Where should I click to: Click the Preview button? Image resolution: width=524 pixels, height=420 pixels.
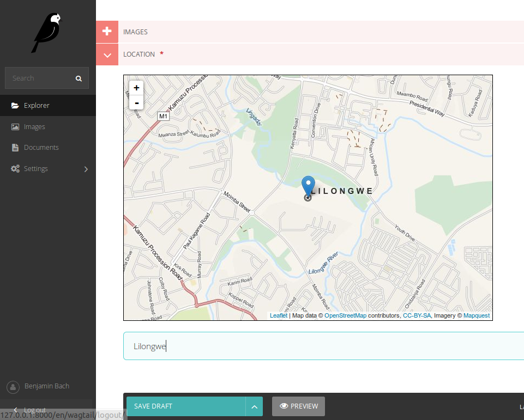click(298, 406)
